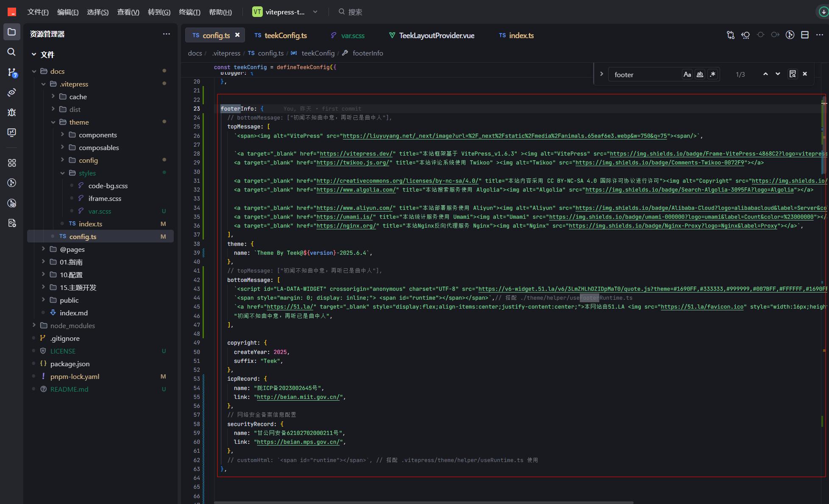829x504 pixels.
Task: Switch to the index.ts editor tab
Action: point(516,35)
